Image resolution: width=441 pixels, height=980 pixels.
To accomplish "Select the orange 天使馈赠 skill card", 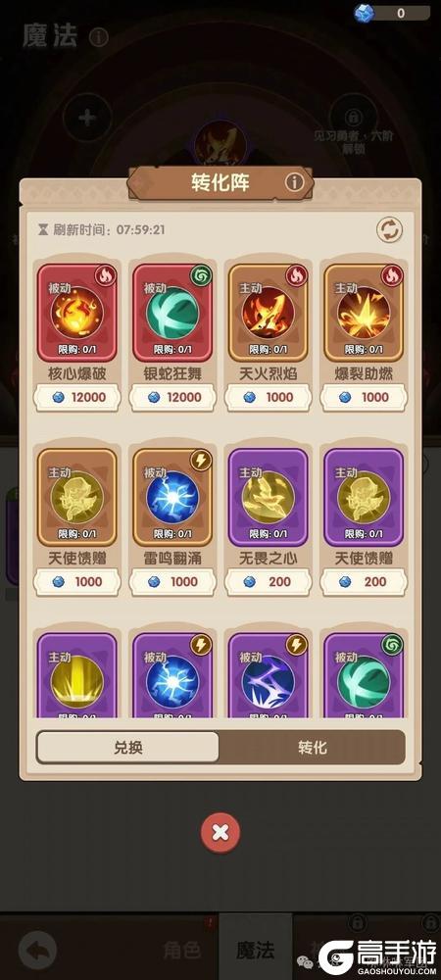I will pos(76,497).
